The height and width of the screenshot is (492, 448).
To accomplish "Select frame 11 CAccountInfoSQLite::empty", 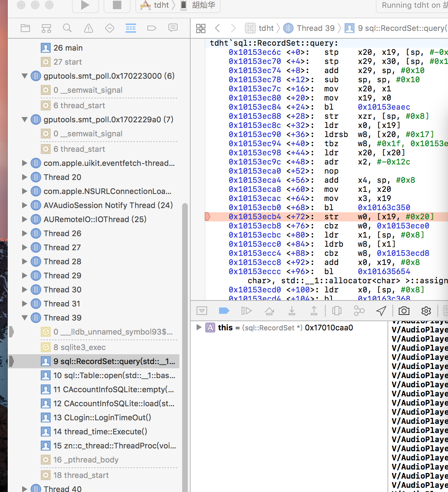I will (x=94, y=389).
